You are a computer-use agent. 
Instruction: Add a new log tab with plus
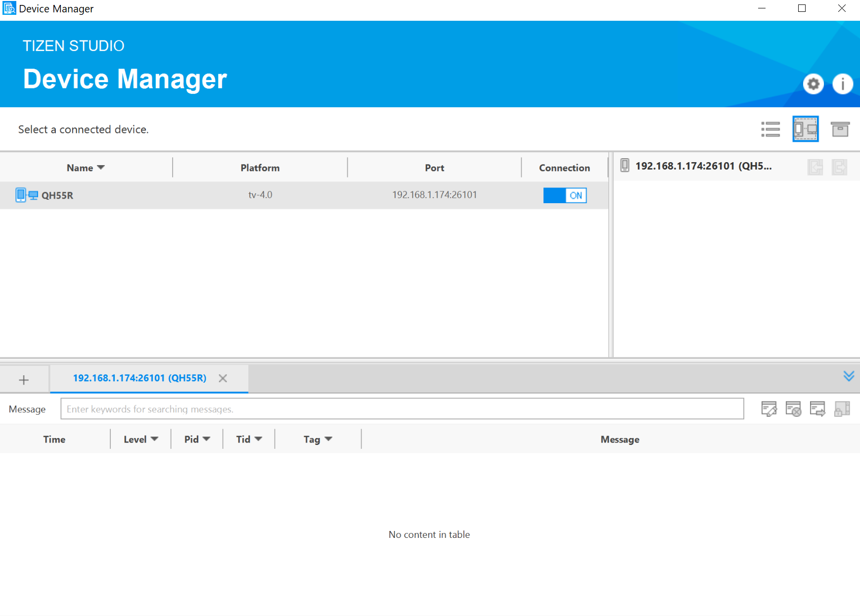[x=24, y=380]
